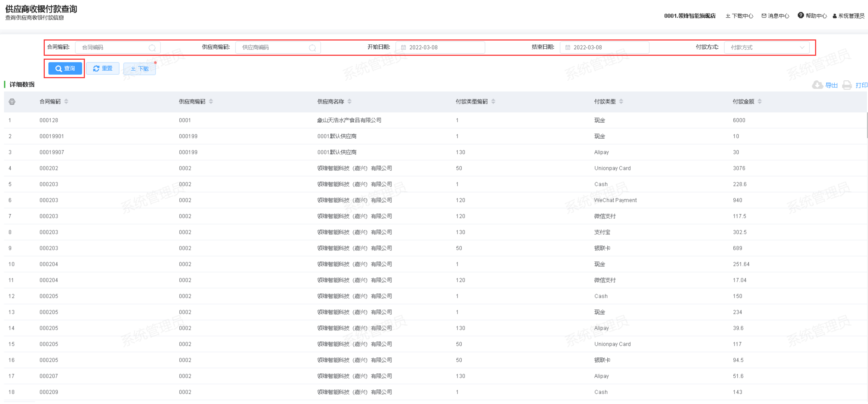Open the 结束日期 date picker

604,47
